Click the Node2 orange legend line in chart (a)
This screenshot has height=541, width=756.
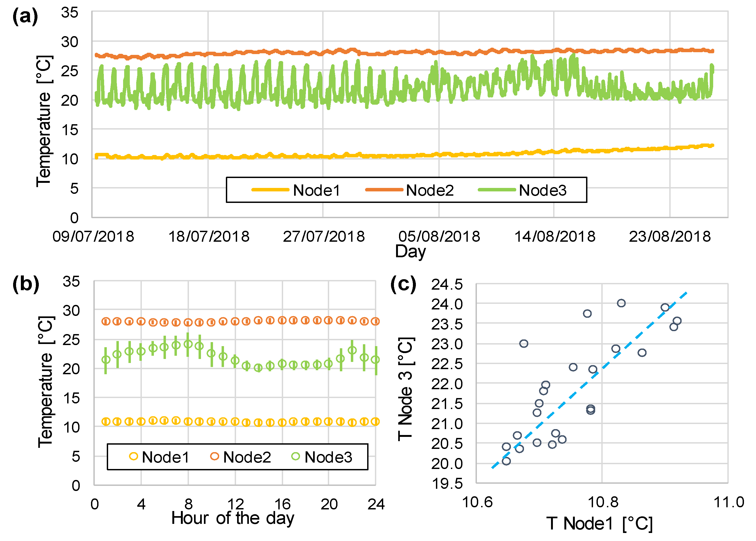click(x=384, y=190)
